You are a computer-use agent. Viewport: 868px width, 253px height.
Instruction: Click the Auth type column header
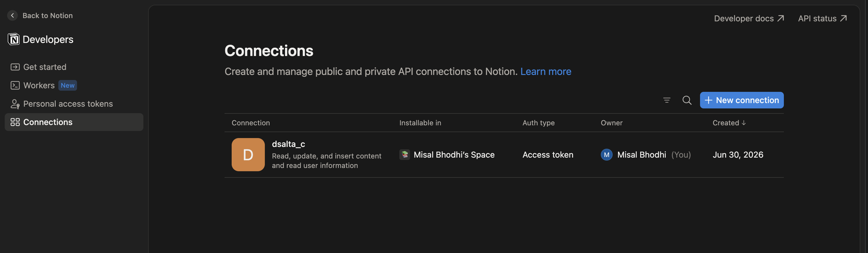click(538, 123)
